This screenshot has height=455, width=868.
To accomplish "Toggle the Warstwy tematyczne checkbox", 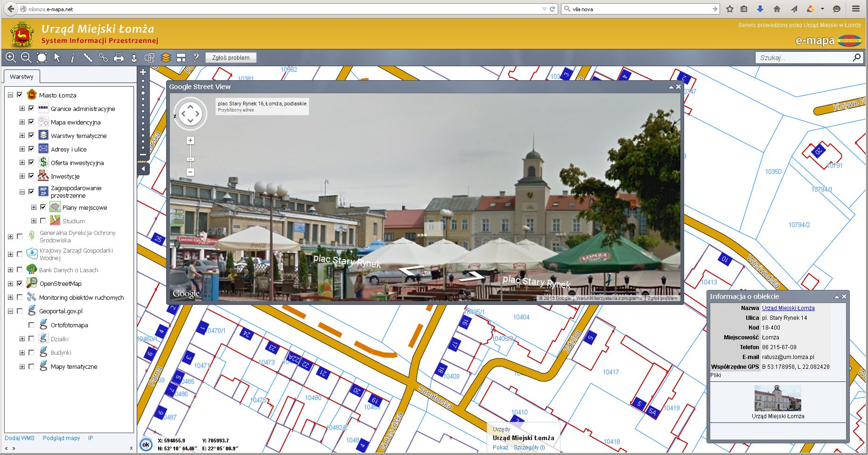I will 31,135.
